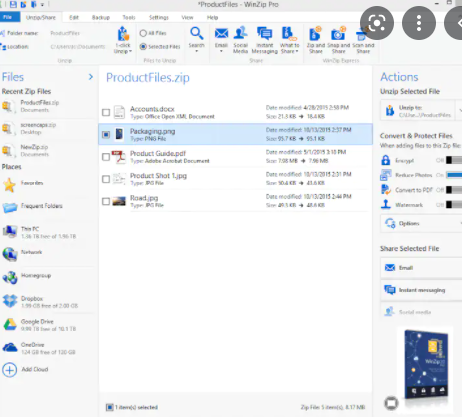
Task: Open Google Lens search overlay icon
Action: (x=377, y=23)
